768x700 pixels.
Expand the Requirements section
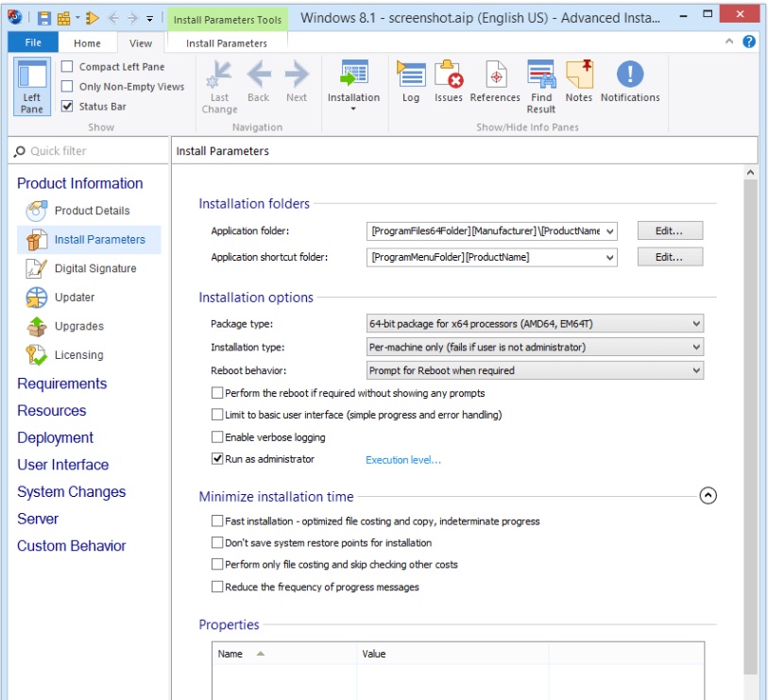pyautogui.click(x=61, y=384)
